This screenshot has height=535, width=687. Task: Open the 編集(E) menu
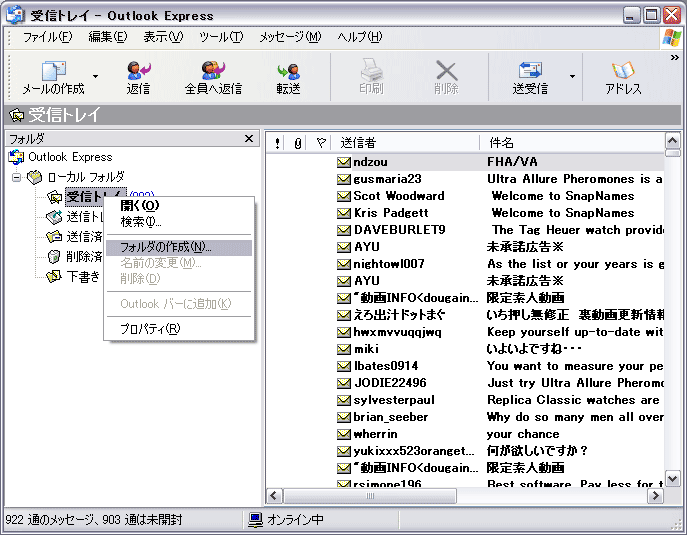tap(107, 37)
